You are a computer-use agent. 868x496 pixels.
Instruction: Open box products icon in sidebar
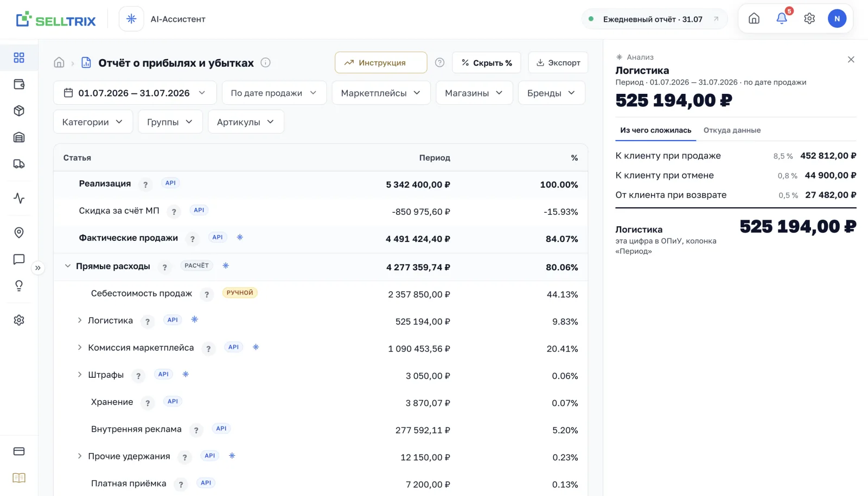[x=19, y=111]
